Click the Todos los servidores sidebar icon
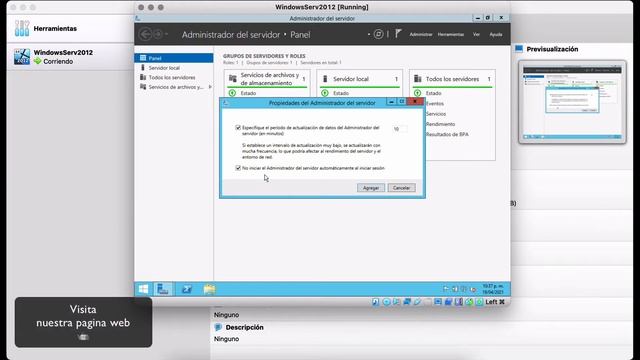The width and height of the screenshot is (640, 360). click(x=143, y=77)
